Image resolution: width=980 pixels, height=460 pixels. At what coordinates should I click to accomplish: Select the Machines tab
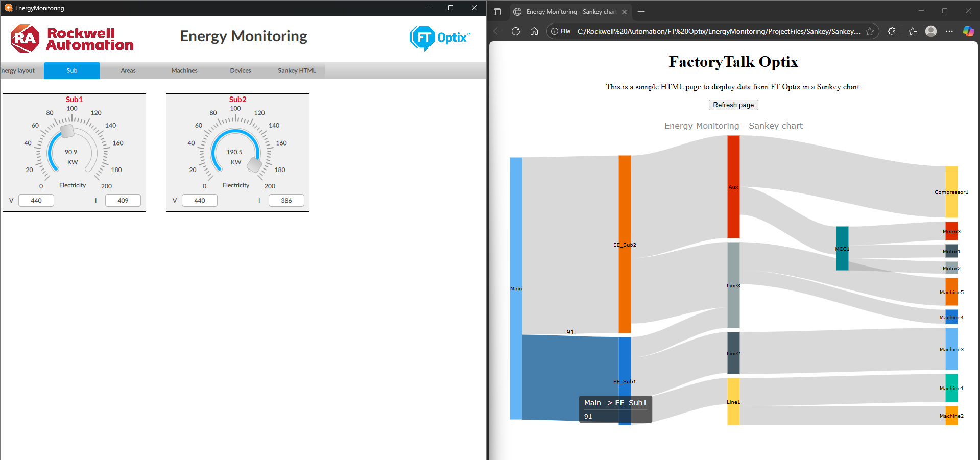click(x=184, y=71)
